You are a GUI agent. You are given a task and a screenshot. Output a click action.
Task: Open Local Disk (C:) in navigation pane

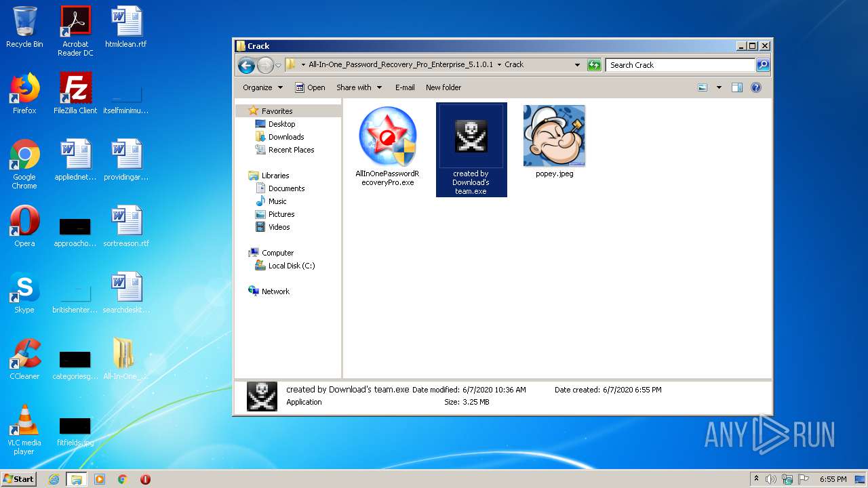291,266
